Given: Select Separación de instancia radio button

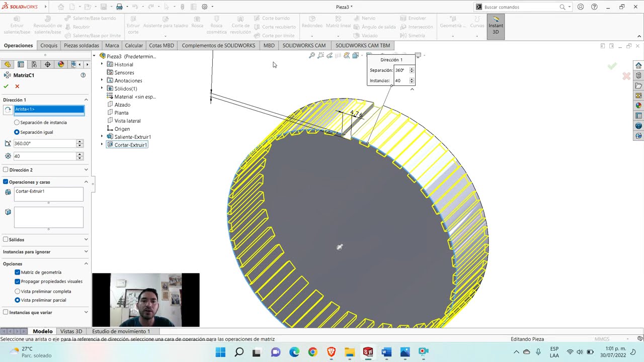Looking at the screenshot, I should pos(17,122).
